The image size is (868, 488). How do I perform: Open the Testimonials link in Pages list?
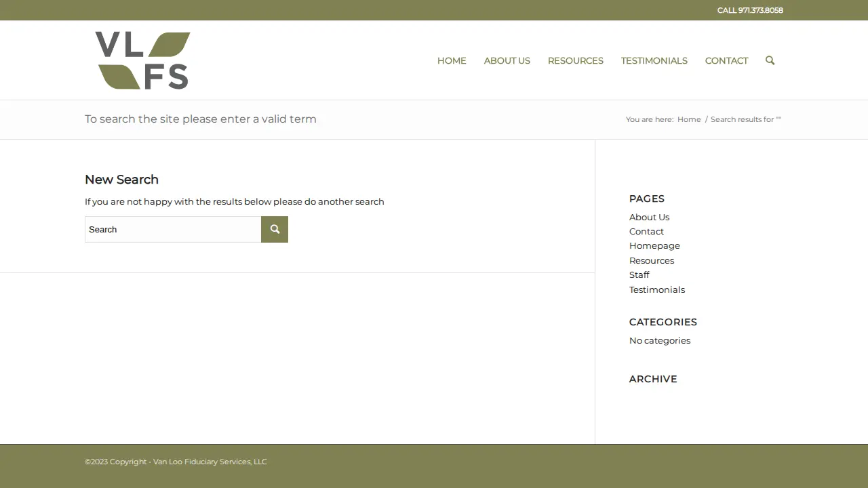657,289
